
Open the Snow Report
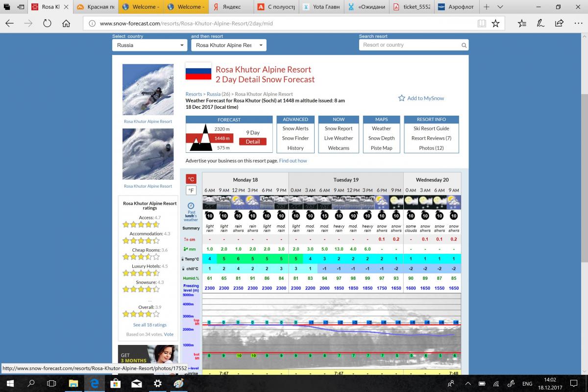tap(339, 128)
